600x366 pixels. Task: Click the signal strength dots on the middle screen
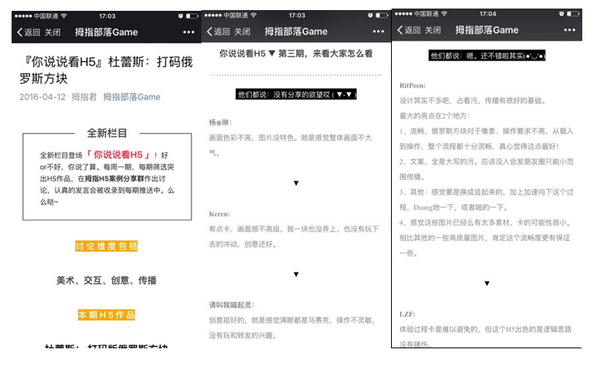click(x=213, y=15)
